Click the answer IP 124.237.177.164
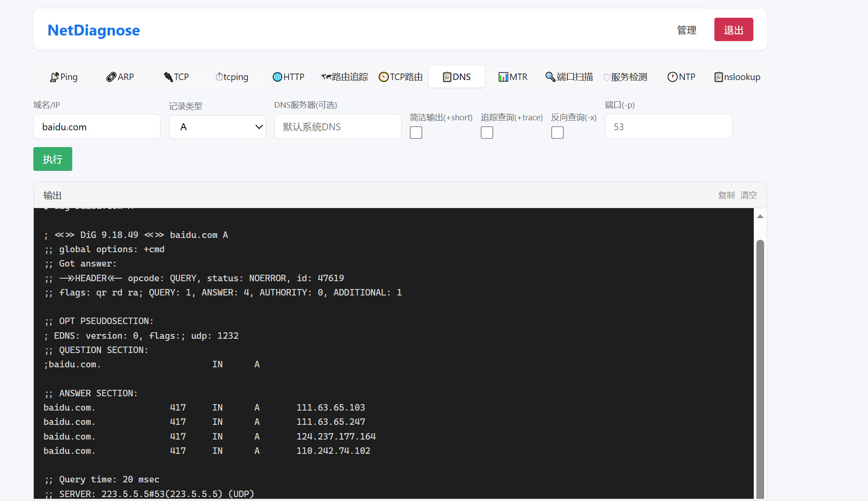Image resolution: width=868 pixels, height=501 pixels. (336, 437)
